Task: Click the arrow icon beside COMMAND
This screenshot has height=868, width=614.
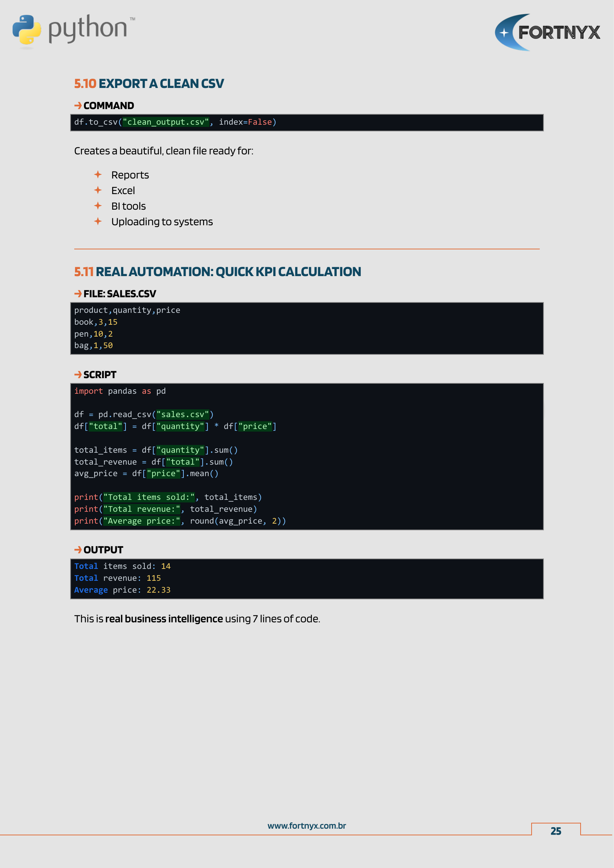Action: click(78, 105)
